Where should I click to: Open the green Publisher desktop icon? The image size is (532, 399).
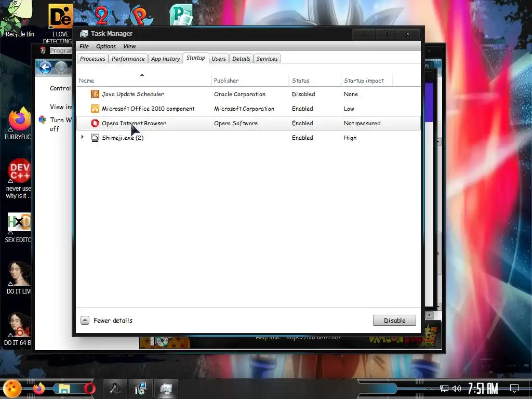(x=181, y=15)
